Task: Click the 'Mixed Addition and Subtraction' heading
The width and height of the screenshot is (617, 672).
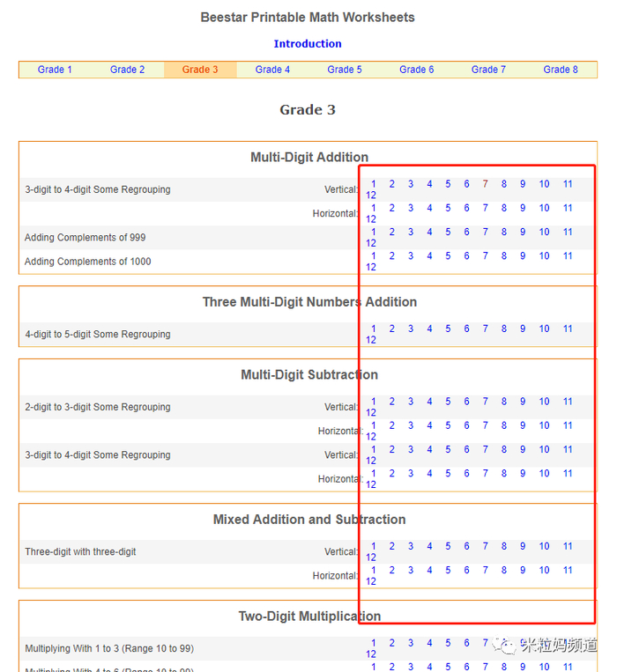Action: pos(309,520)
